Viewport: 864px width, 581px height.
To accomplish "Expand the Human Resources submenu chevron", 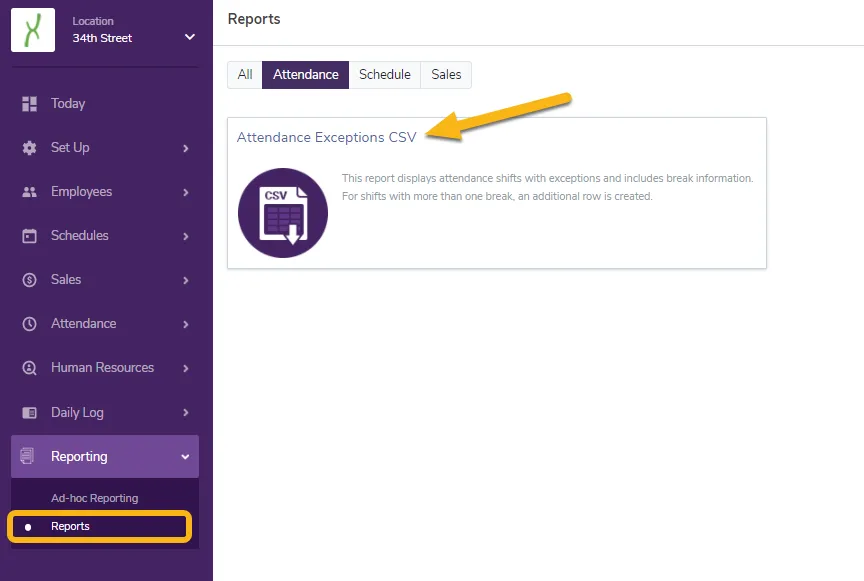I will [x=186, y=368].
